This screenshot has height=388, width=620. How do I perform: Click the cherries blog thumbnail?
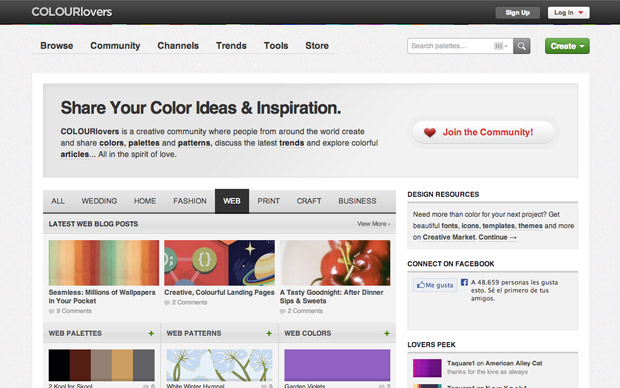coord(335,263)
